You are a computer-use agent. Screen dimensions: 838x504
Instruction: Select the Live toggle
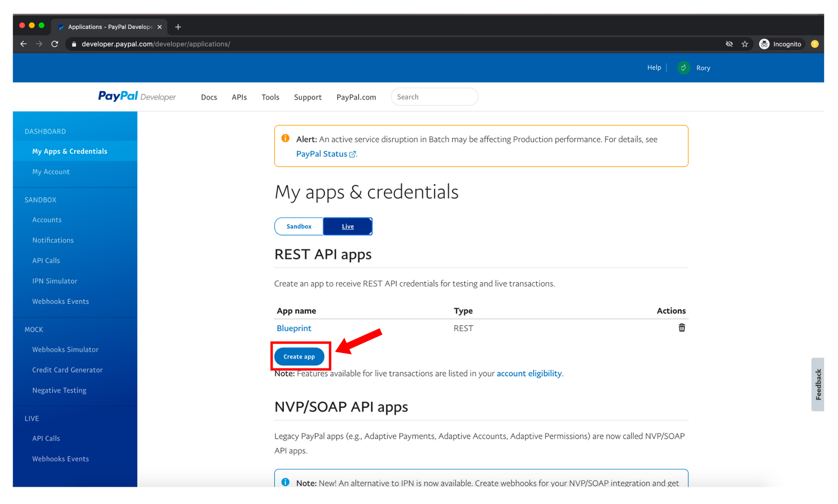pos(348,226)
